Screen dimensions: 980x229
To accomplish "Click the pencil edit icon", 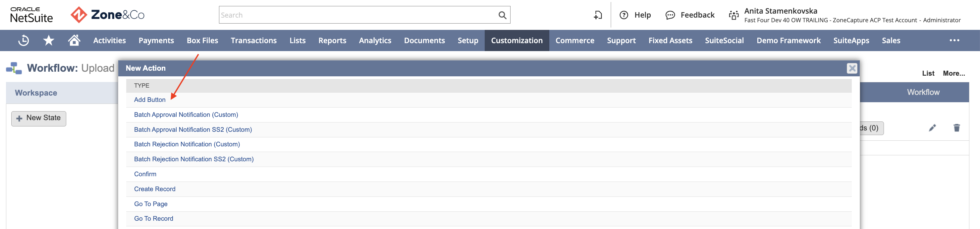I will point(932,128).
